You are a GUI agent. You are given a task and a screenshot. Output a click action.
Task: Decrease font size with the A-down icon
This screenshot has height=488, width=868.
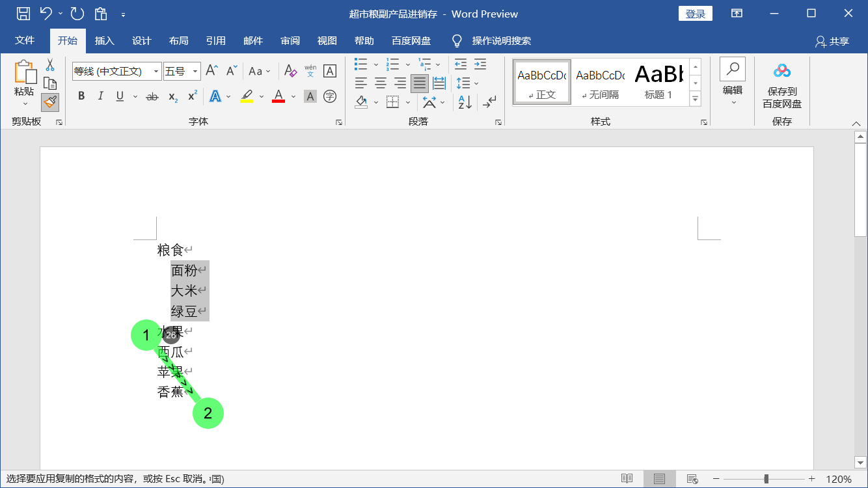[x=232, y=71]
